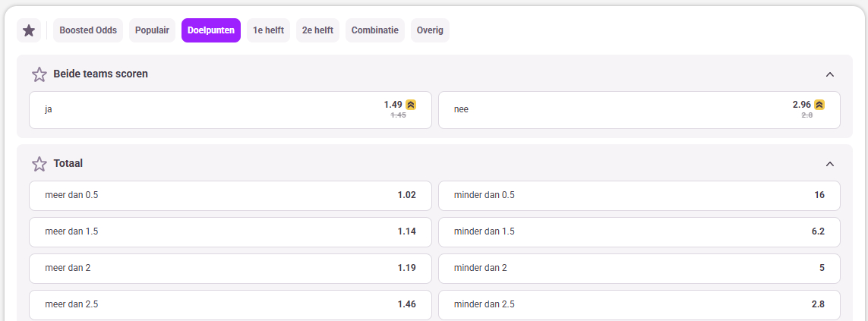This screenshot has width=868, height=321.
Task: Open the Overig tab
Action: (430, 30)
